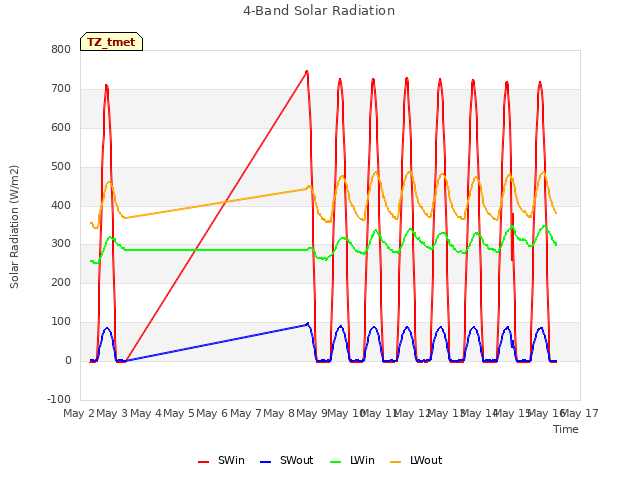Click the Solar Radiation (W/m2) y-axis title
This screenshot has height=480, width=640.
click(x=14, y=227)
